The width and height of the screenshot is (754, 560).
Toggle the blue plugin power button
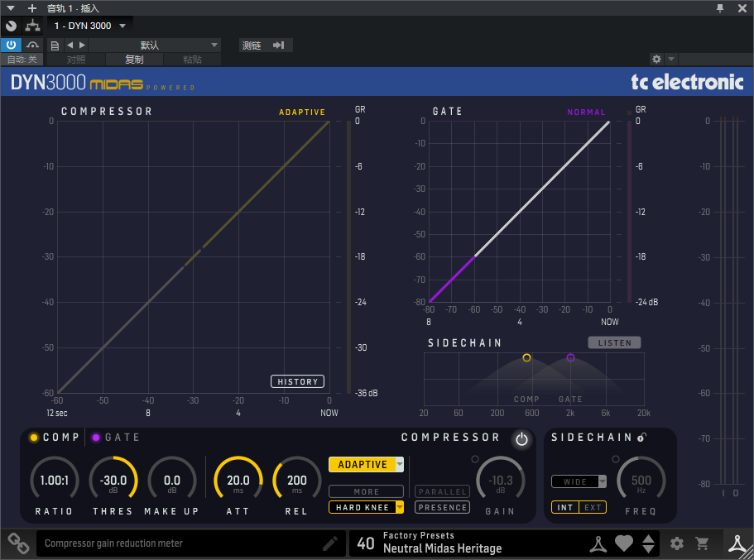(11, 45)
